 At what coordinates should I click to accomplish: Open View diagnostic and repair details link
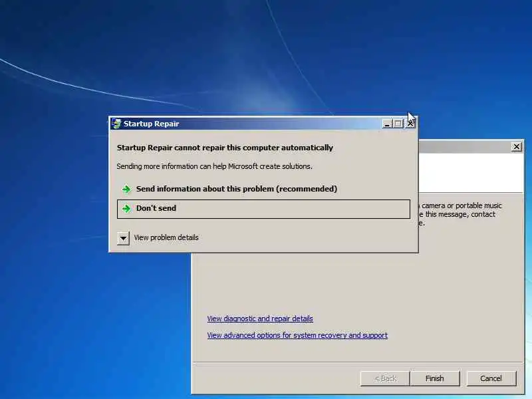pyautogui.click(x=260, y=319)
